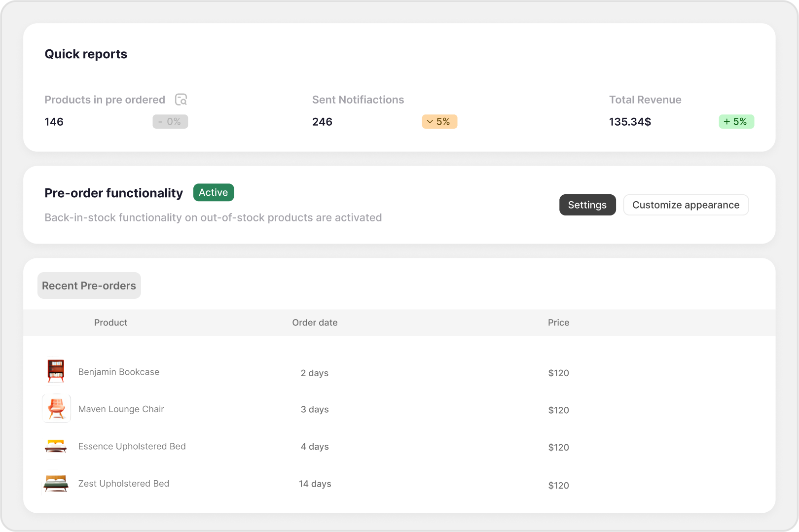The width and height of the screenshot is (799, 532).
Task: Click the Maven Lounge Chair thumbnail image
Action: [56, 408]
